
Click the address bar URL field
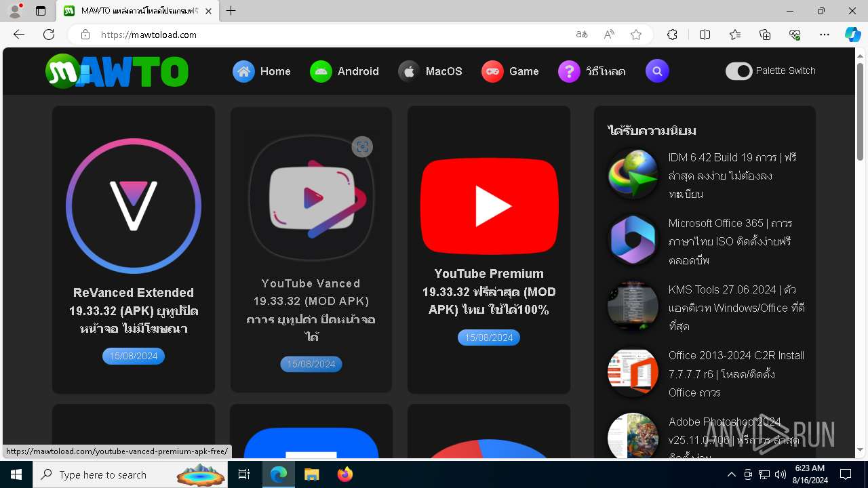(x=332, y=35)
